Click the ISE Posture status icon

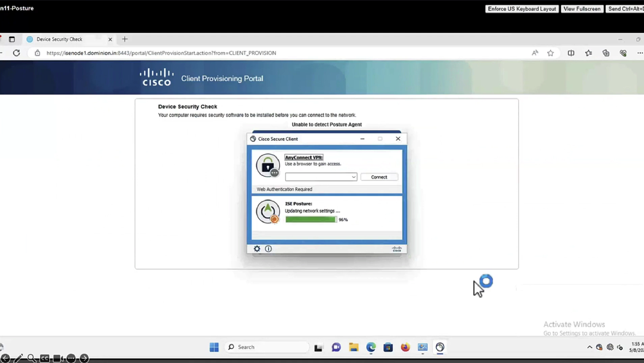pyautogui.click(x=268, y=211)
